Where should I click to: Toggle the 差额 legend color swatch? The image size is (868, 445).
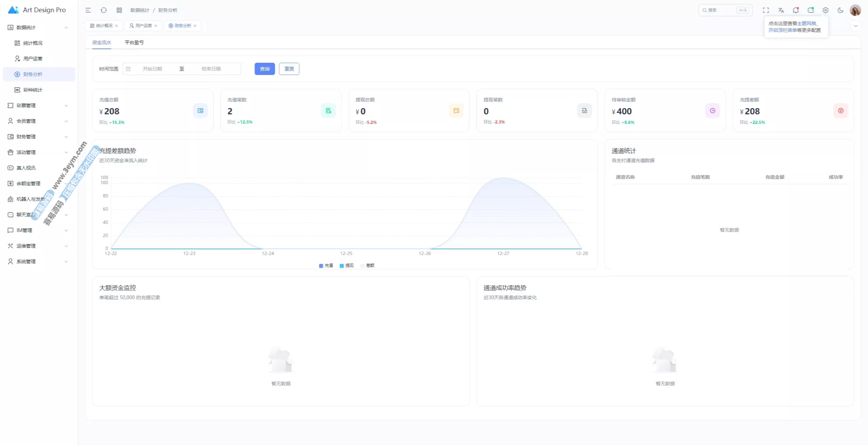(362, 266)
